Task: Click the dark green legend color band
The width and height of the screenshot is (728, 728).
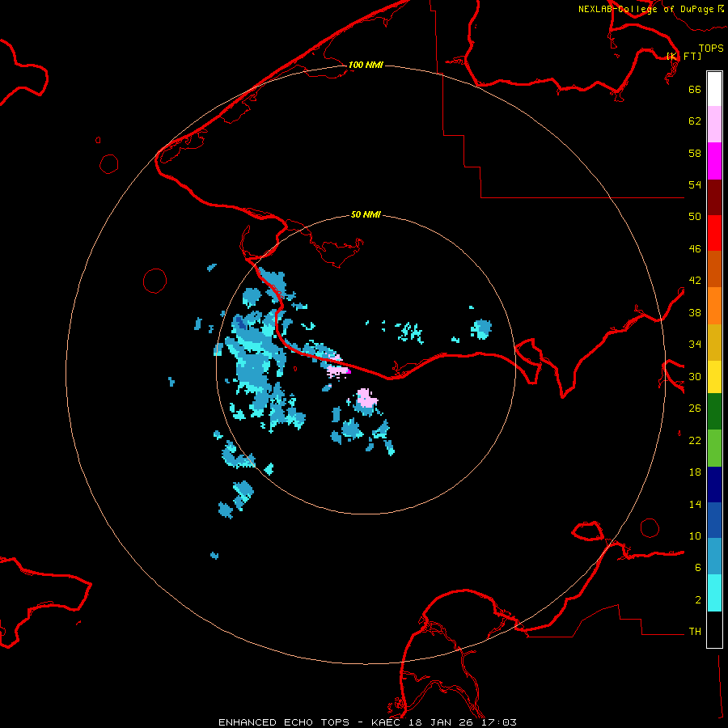Action: pos(714,412)
